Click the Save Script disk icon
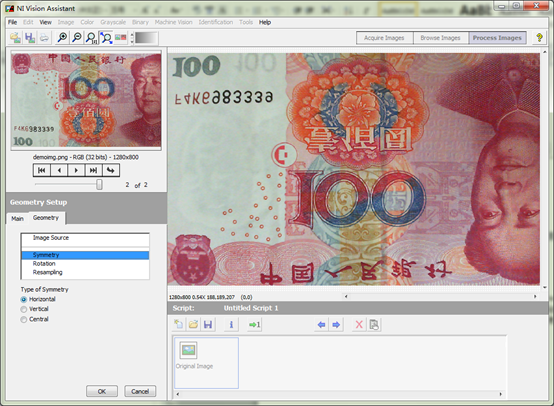 [208, 324]
